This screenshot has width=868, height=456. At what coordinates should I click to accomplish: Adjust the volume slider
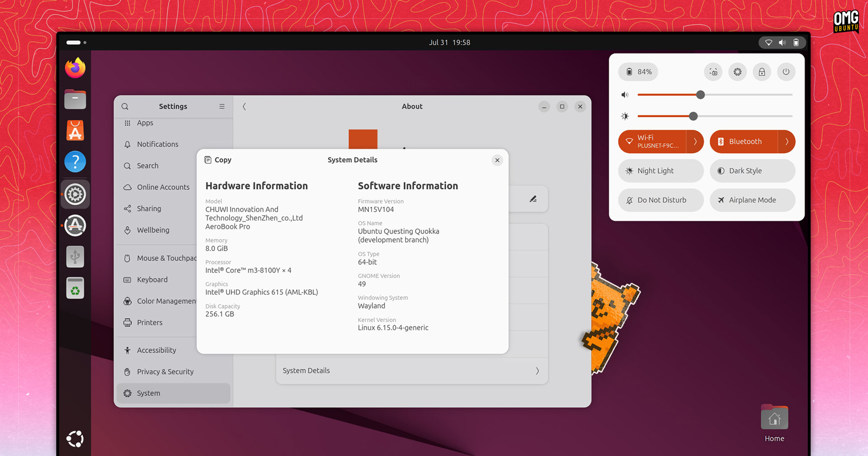click(701, 95)
